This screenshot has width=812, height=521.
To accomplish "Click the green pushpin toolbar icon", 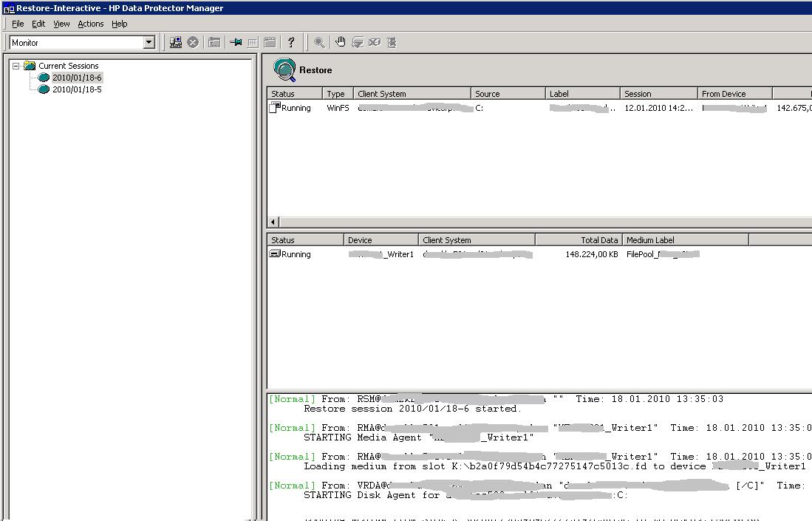I will pyautogui.click(x=236, y=42).
